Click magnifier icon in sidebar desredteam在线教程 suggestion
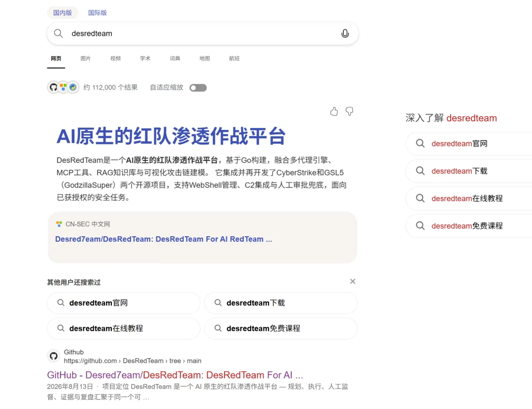 pyautogui.click(x=420, y=198)
